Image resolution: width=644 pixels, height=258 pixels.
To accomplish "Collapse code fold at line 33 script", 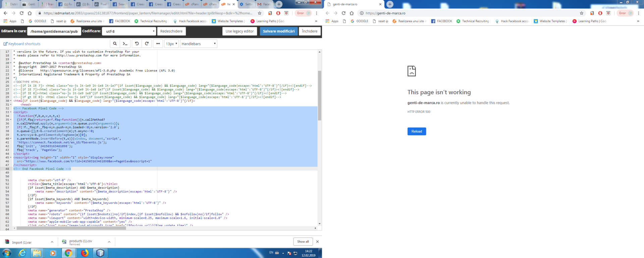I will (11, 112).
